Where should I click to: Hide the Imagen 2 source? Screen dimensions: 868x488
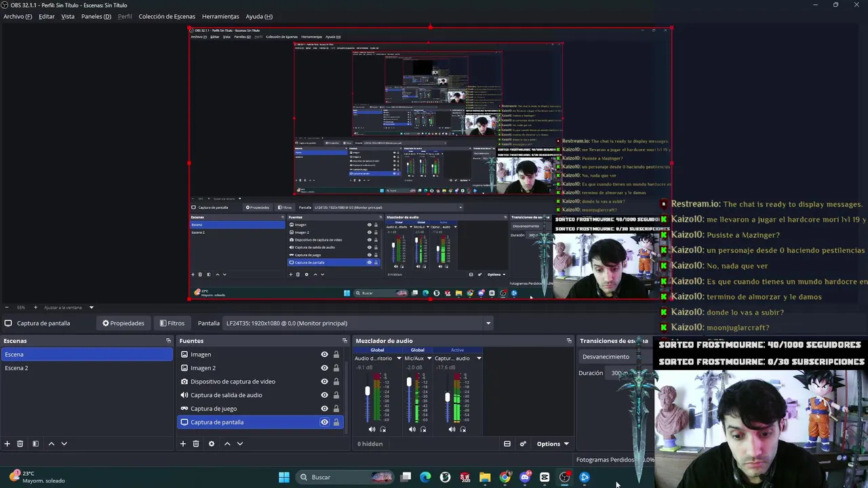[x=324, y=368]
